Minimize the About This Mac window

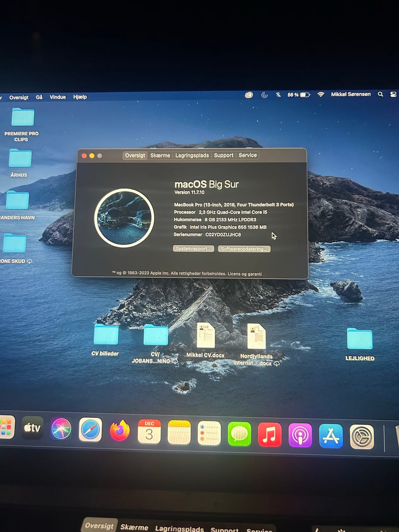coord(92,156)
